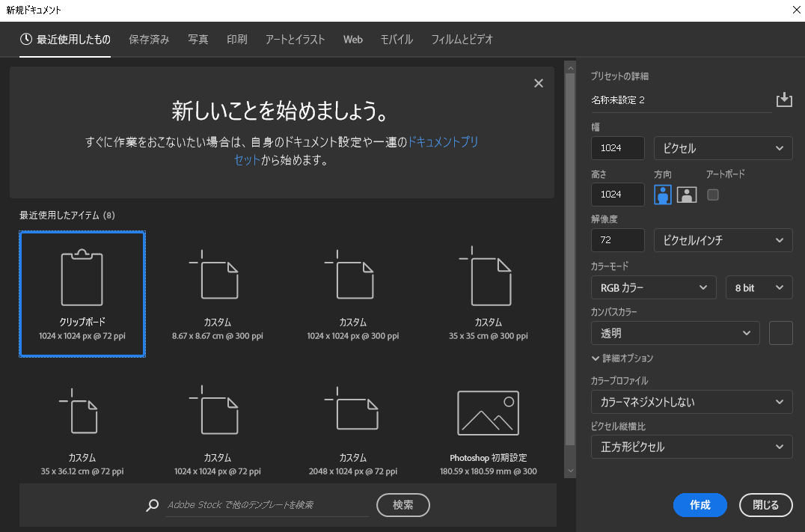805x532 pixels.
Task: Choose the Photoshop 初期設定 preset icon
Action: (488, 412)
